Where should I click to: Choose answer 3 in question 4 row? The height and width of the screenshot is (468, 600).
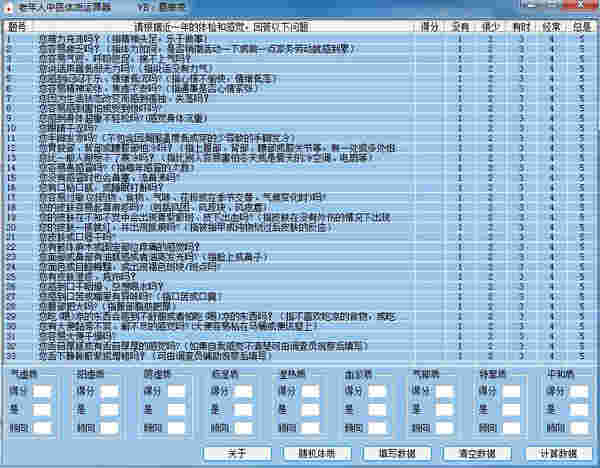pyautogui.click(x=521, y=69)
